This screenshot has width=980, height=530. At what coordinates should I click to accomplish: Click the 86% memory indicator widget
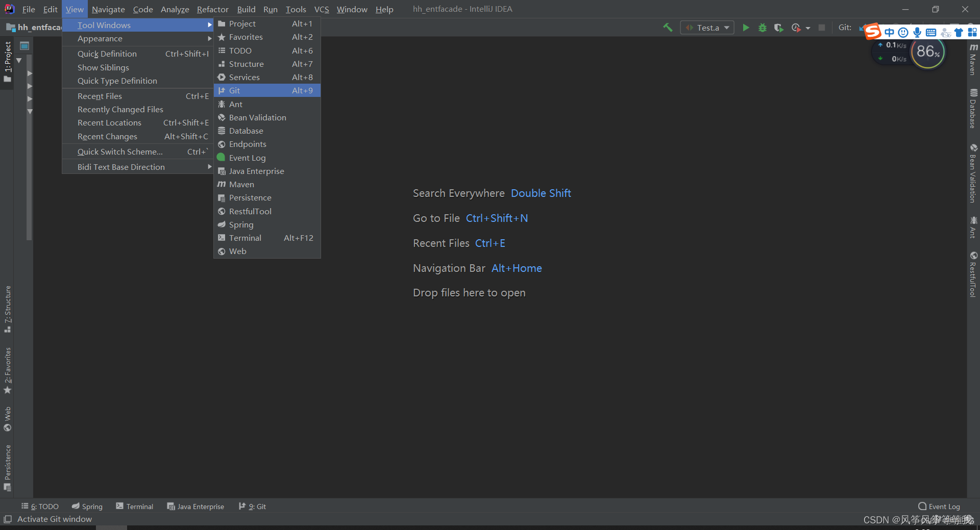[928, 52]
